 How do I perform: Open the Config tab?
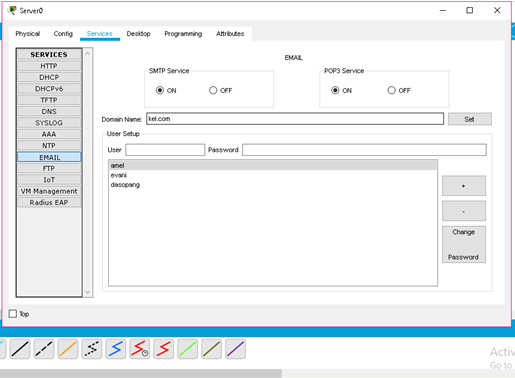pos(63,34)
